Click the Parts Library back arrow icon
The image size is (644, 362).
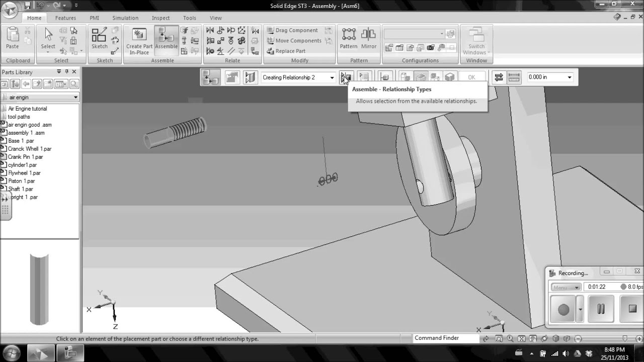click(x=26, y=84)
